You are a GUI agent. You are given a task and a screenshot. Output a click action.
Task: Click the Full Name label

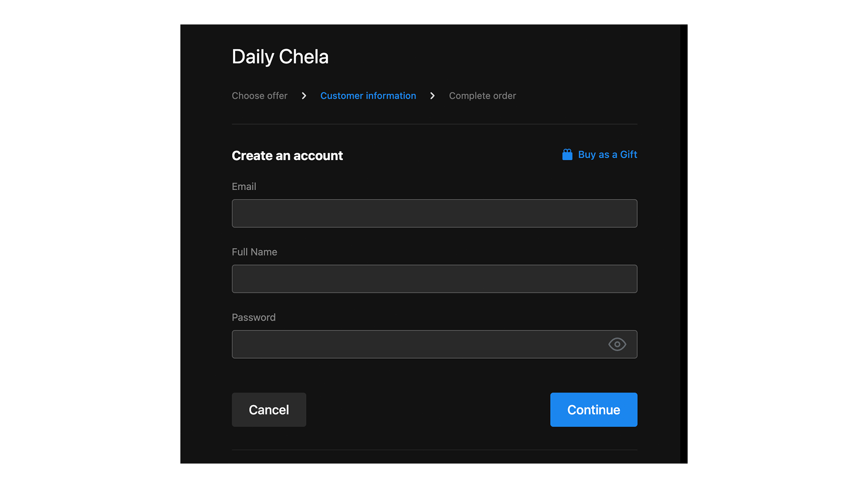point(254,252)
